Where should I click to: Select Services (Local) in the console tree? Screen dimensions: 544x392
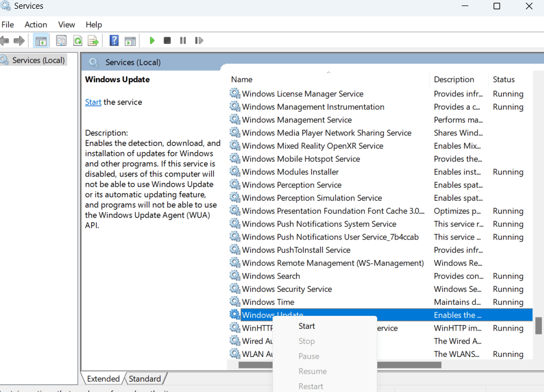coord(38,60)
